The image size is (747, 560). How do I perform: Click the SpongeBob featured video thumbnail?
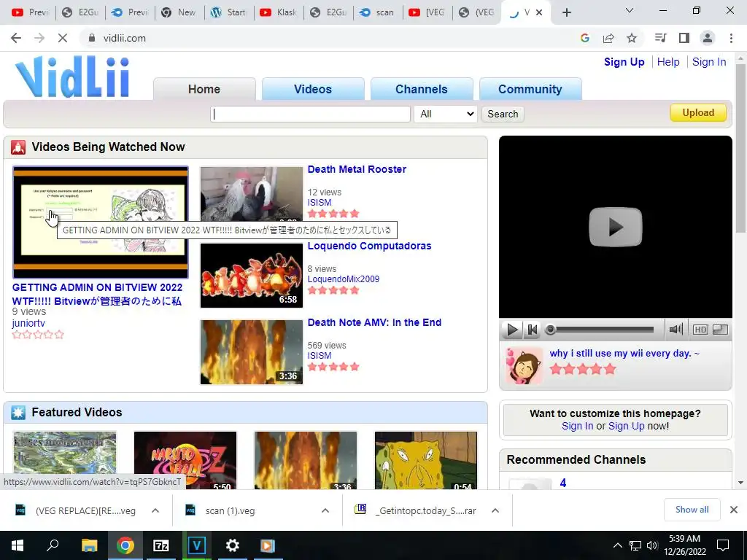(x=426, y=461)
